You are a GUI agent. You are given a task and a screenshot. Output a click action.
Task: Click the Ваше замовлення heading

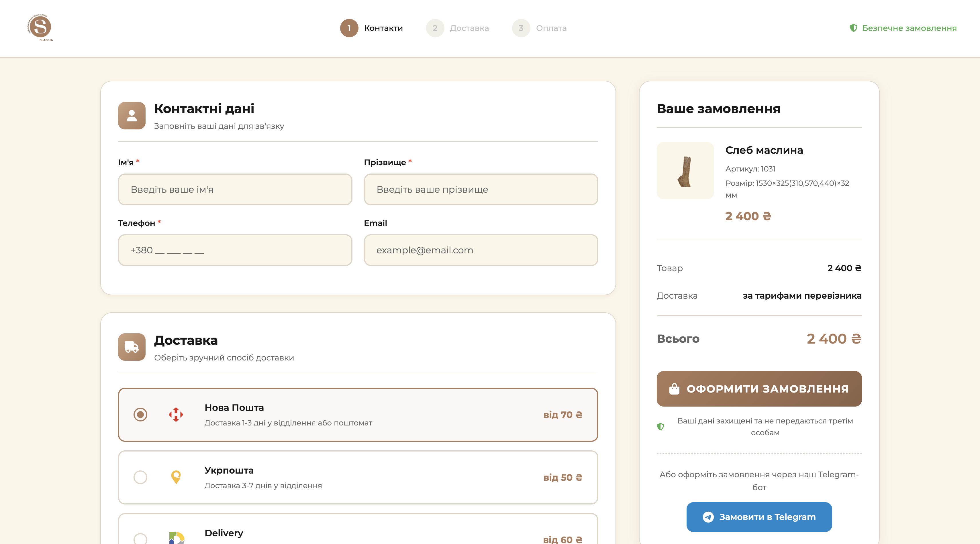[x=718, y=109]
